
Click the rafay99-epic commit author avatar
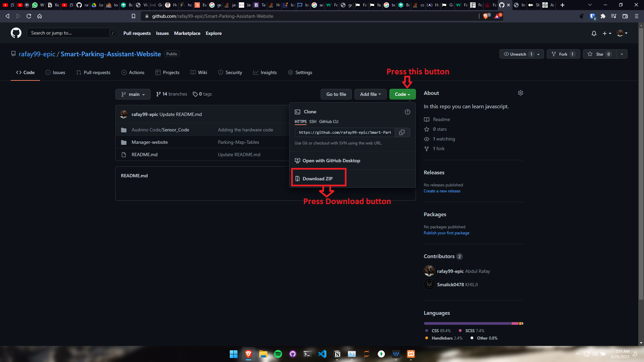(x=124, y=114)
